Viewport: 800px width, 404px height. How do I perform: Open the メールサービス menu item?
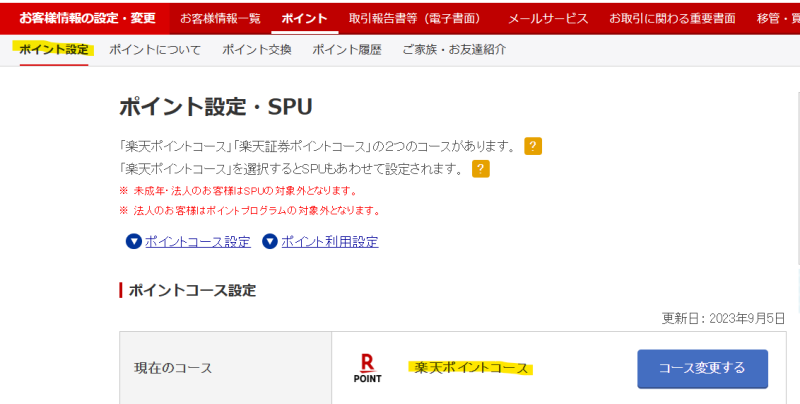[549, 18]
